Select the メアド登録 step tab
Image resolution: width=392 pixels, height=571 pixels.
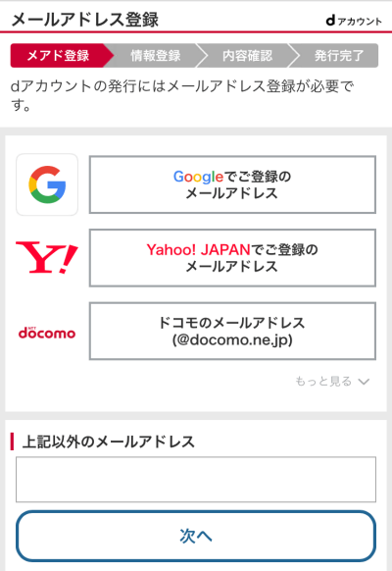58,56
